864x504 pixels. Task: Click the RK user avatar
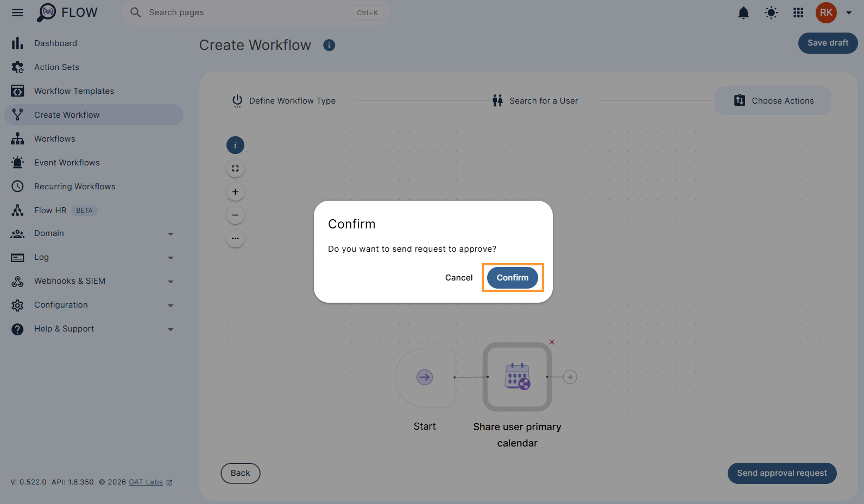(x=826, y=12)
